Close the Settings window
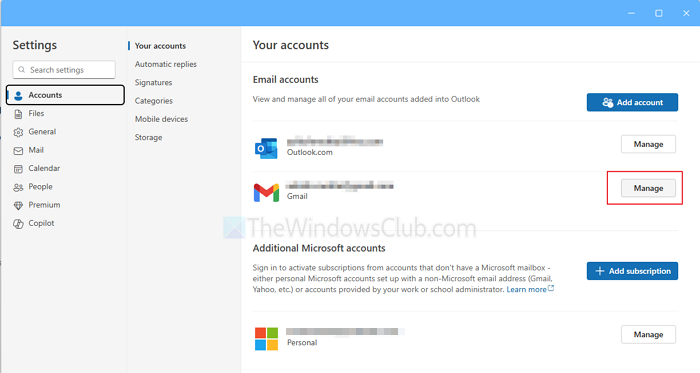The image size is (700, 373). tap(686, 13)
